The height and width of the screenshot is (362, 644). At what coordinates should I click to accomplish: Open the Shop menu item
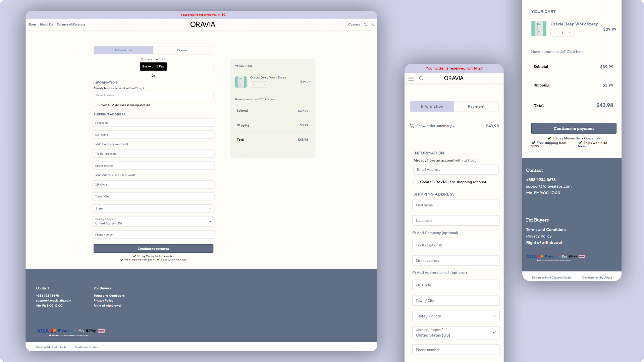[32, 24]
